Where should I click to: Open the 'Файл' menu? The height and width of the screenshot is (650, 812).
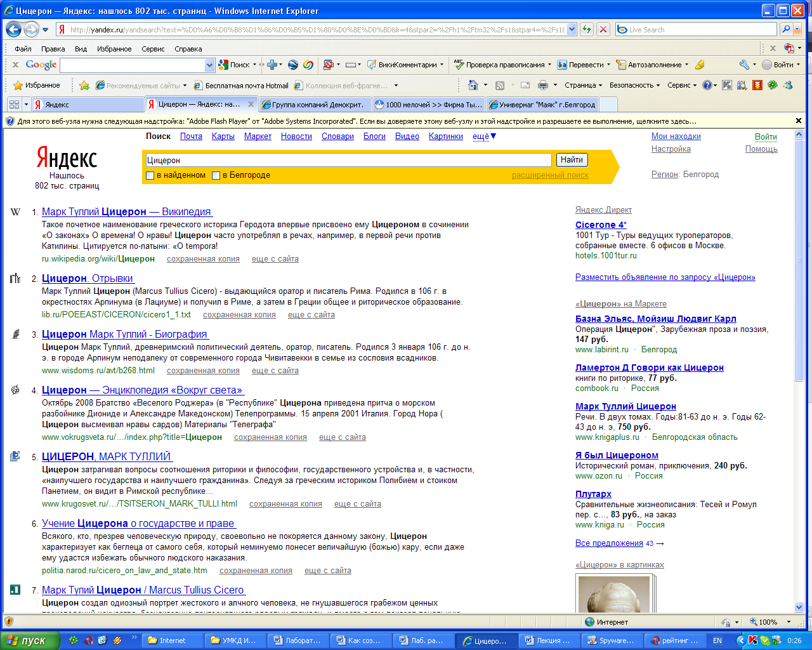tap(23, 49)
